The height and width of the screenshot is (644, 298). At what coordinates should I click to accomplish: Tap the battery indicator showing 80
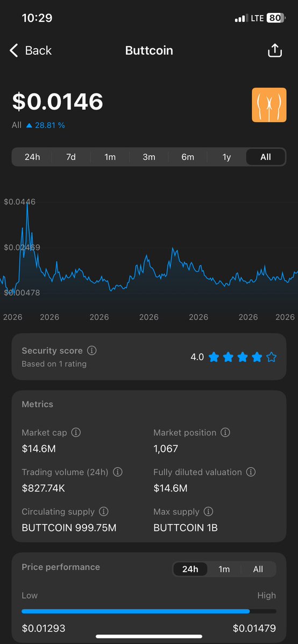coord(276,18)
